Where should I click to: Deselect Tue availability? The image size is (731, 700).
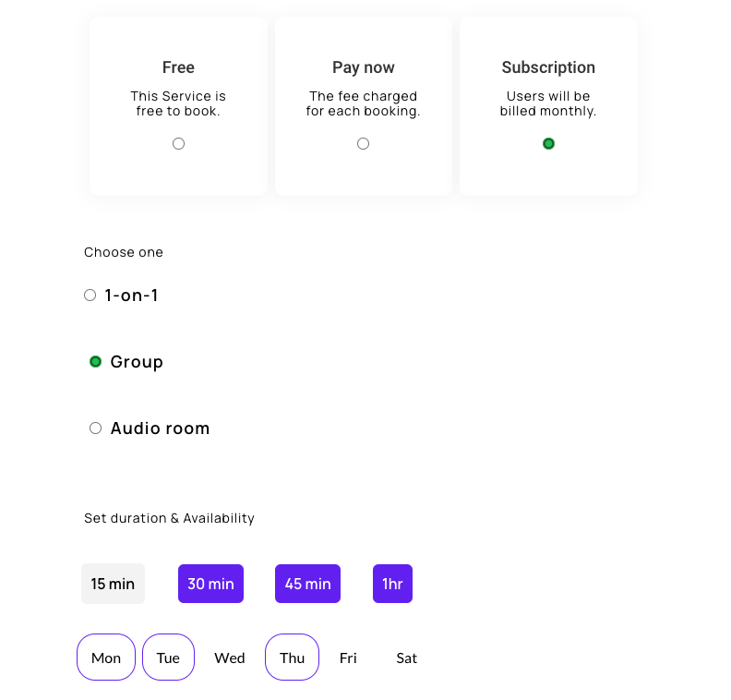click(x=168, y=658)
